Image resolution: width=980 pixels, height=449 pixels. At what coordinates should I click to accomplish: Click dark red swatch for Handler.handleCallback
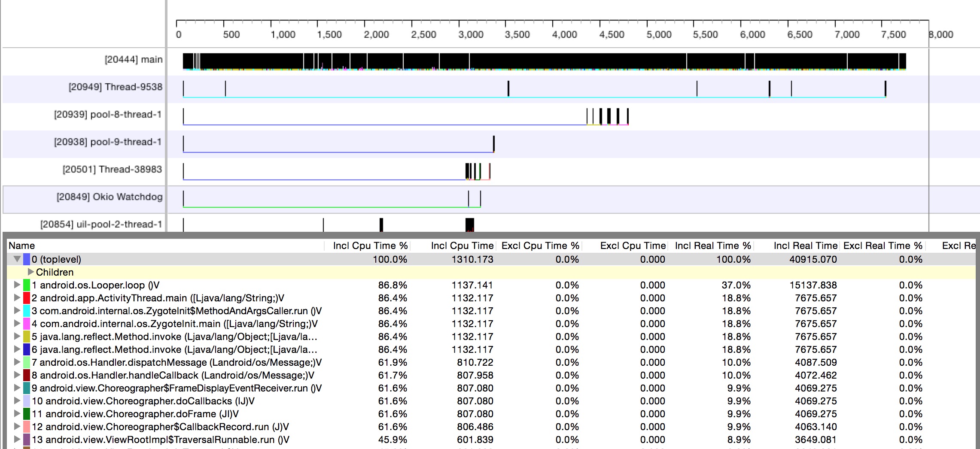pyautogui.click(x=27, y=375)
